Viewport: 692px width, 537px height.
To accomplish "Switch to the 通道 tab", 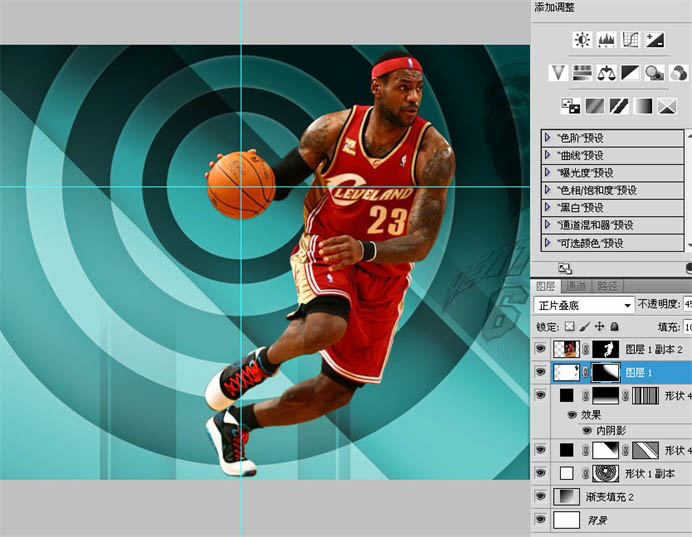I will tap(576, 286).
